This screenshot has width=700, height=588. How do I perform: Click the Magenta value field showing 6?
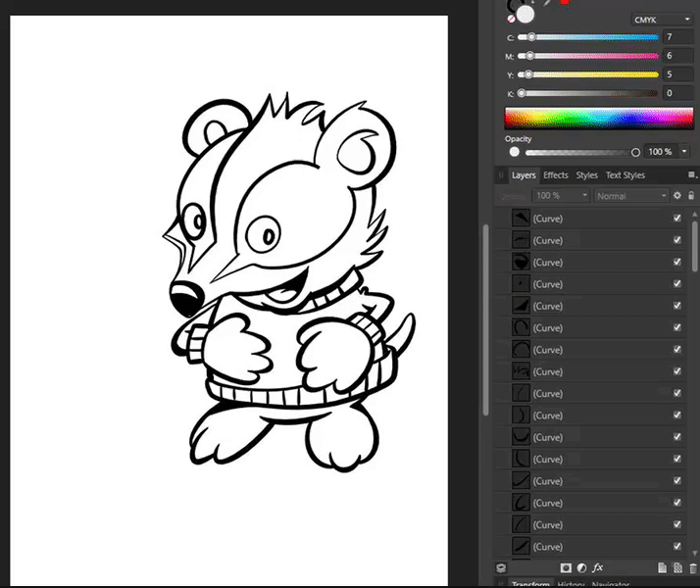point(678,56)
